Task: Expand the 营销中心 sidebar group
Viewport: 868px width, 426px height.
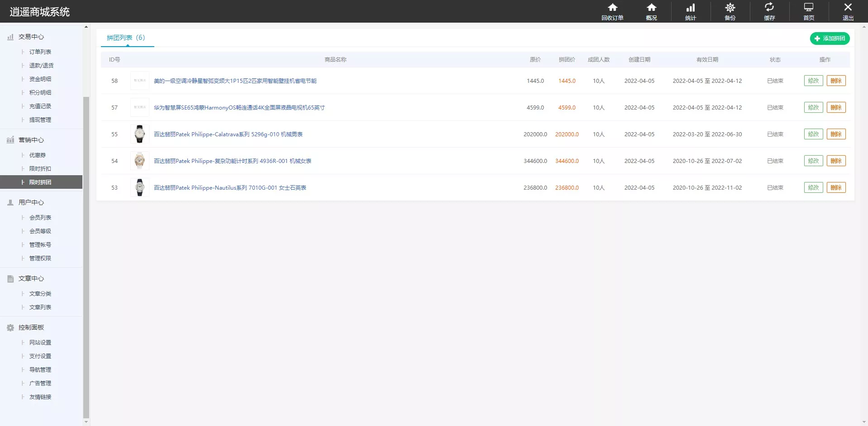Action: [x=31, y=140]
